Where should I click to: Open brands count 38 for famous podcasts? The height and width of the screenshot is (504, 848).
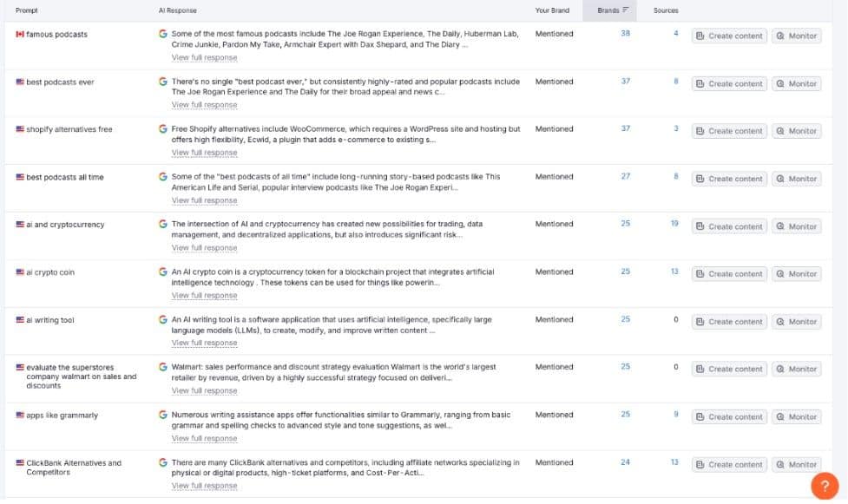[625, 34]
